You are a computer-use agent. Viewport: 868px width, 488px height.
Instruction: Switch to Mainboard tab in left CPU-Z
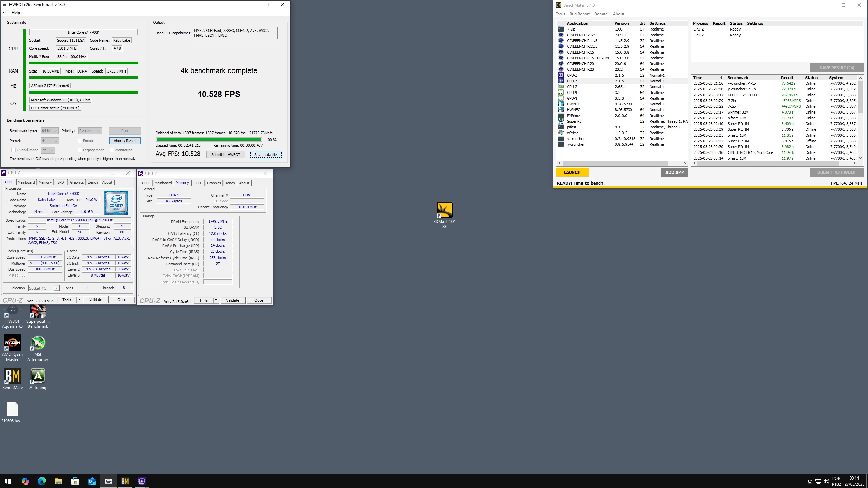click(x=26, y=182)
